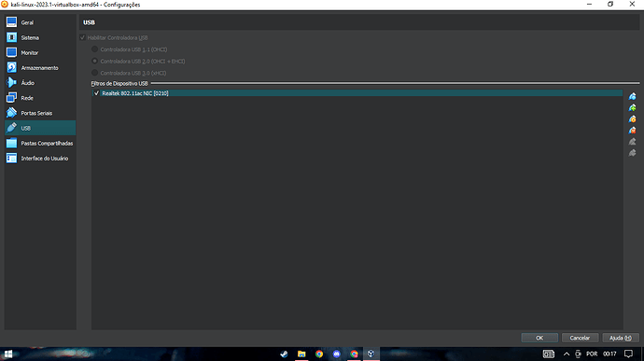Open the Áudio settings section
Image resolution: width=644 pixels, height=361 pixels.
pos(40,83)
